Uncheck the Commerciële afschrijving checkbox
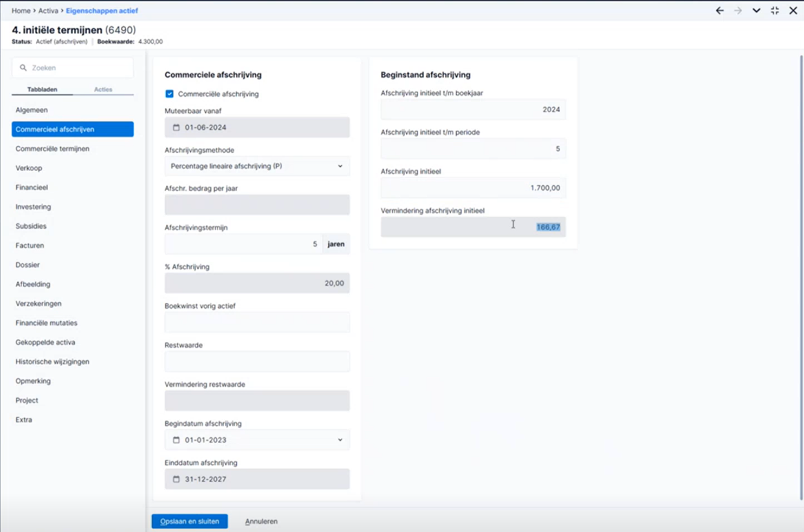 point(170,94)
